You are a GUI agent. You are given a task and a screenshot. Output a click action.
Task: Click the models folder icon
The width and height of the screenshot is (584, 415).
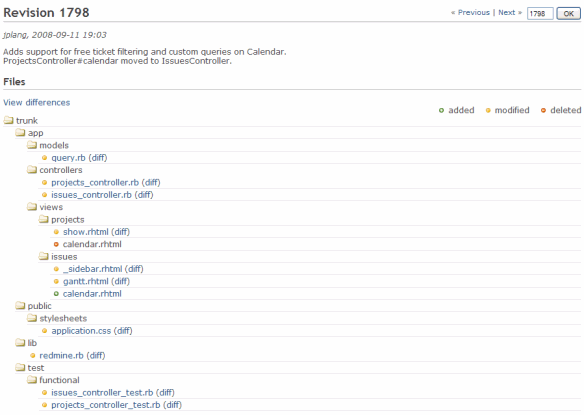tap(32, 145)
